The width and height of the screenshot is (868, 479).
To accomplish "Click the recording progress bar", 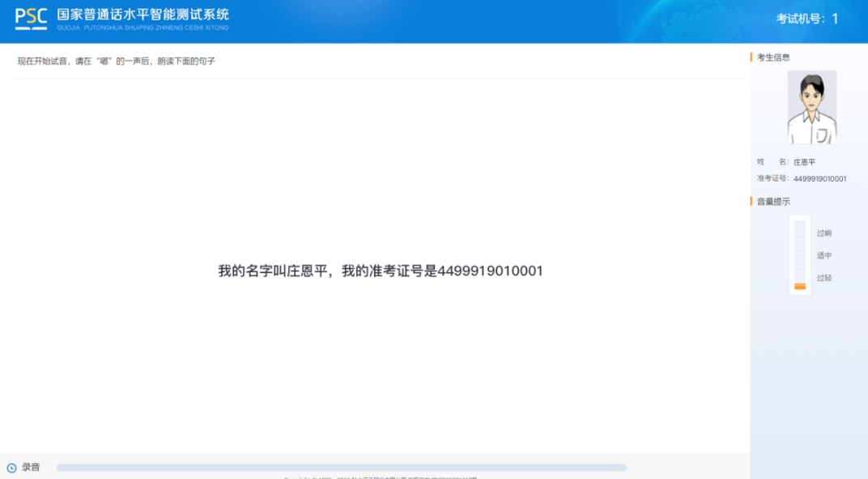I will [342, 468].
